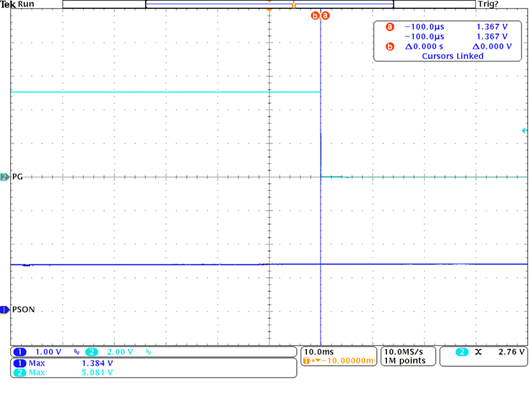
Task: Click the cursor 'b' icon in readout box
Action: pyautogui.click(x=390, y=46)
